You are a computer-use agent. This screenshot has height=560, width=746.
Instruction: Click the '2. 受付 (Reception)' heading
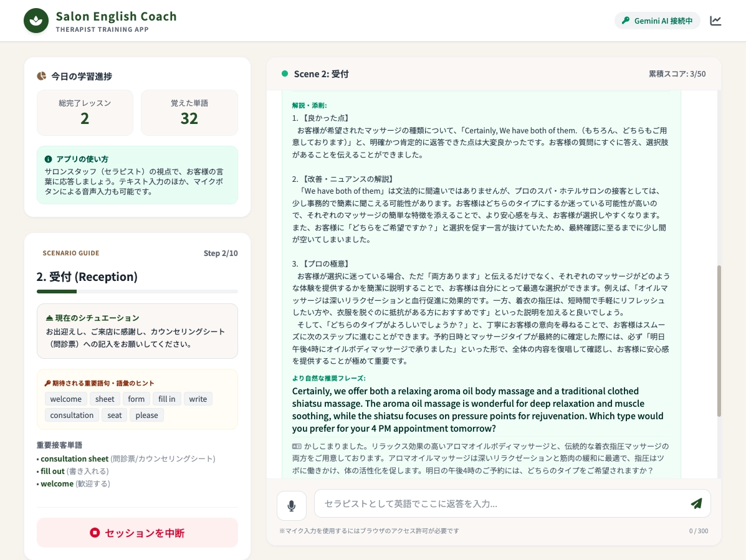[x=87, y=277]
